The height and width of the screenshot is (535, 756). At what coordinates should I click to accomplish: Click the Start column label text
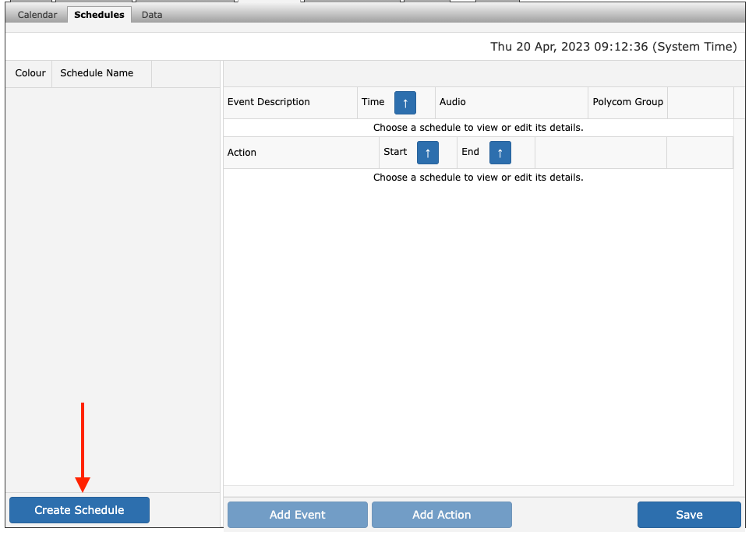pyautogui.click(x=395, y=152)
